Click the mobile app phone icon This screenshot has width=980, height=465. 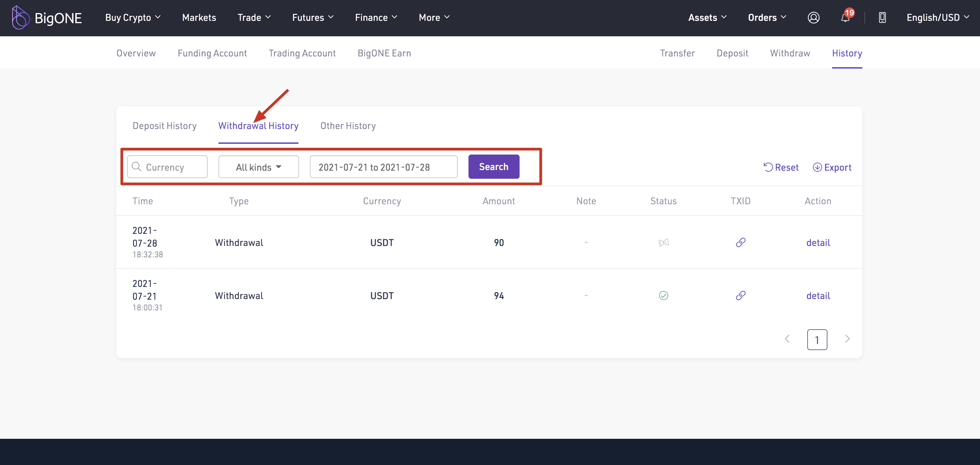(882, 17)
